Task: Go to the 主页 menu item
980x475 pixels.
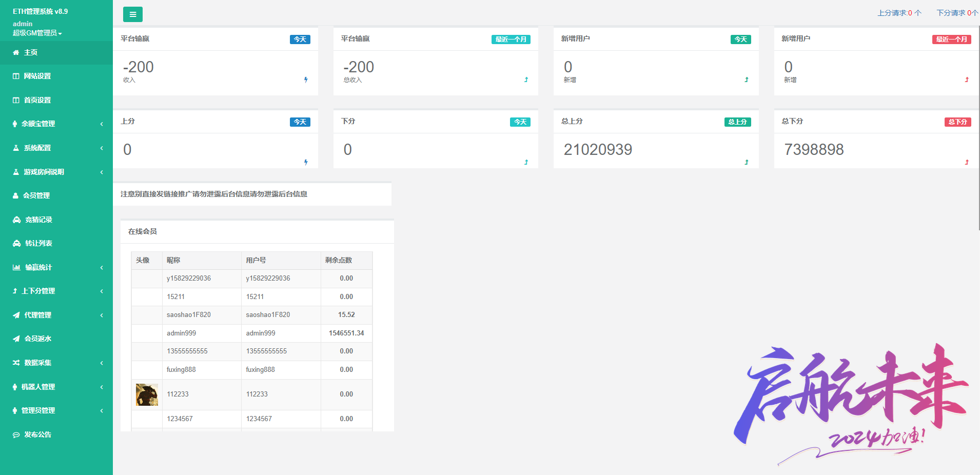Action: coord(56,52)
